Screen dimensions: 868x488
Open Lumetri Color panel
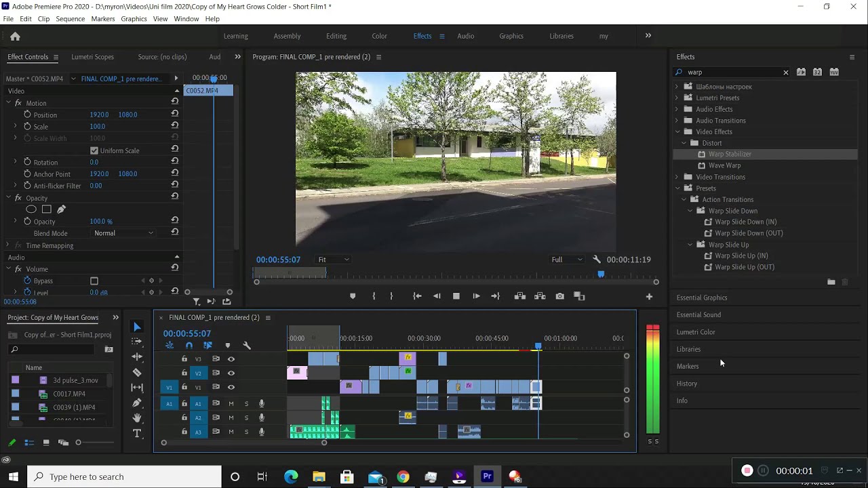click(696, 332)
